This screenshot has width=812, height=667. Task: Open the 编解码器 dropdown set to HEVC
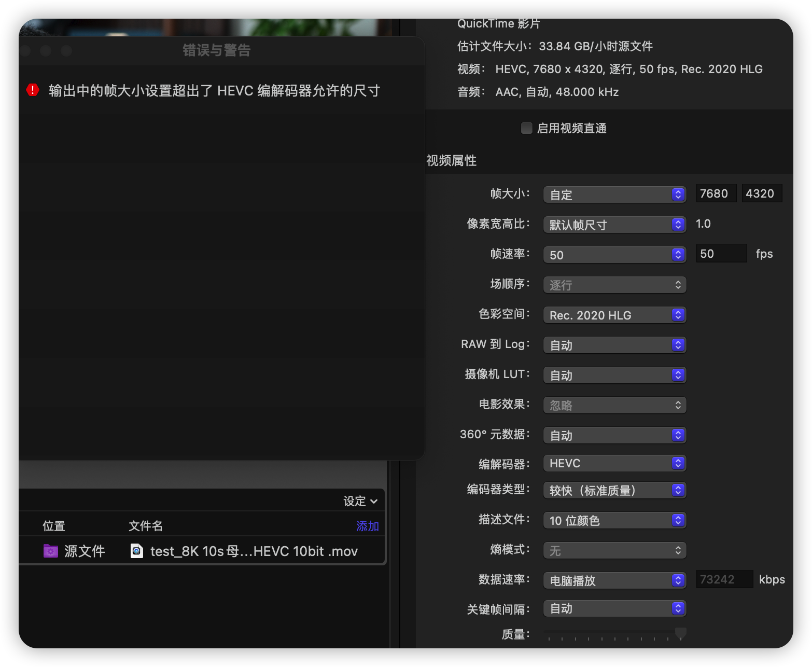[x=614, y=463]
